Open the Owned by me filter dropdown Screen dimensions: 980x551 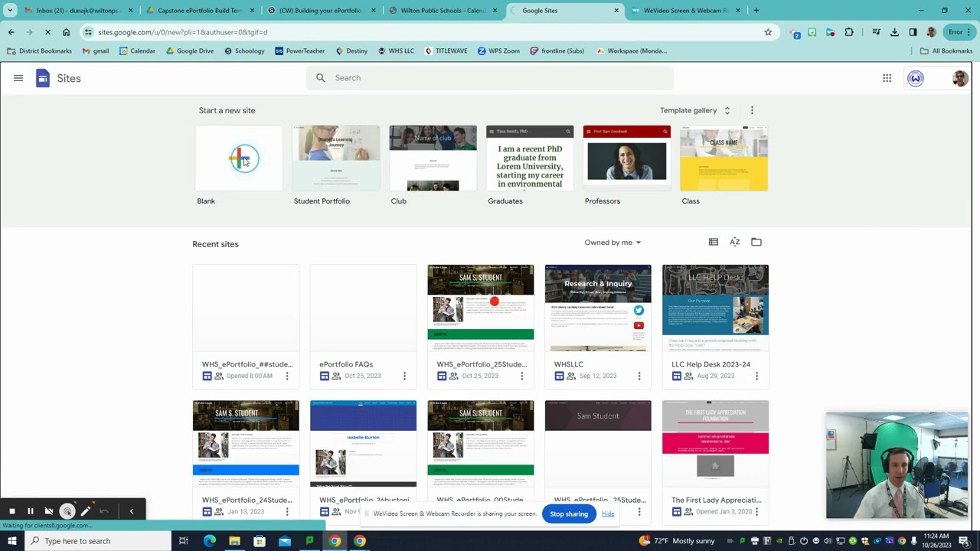tap(612, 243)
